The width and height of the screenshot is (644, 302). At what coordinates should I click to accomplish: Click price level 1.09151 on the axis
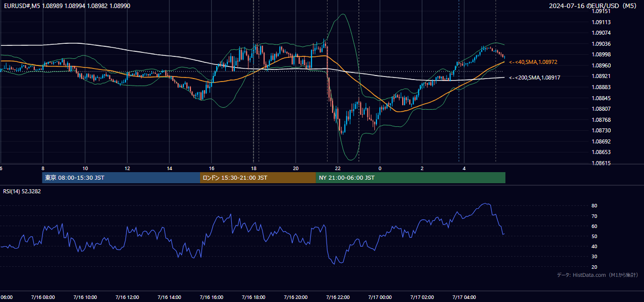pos(601,11)
